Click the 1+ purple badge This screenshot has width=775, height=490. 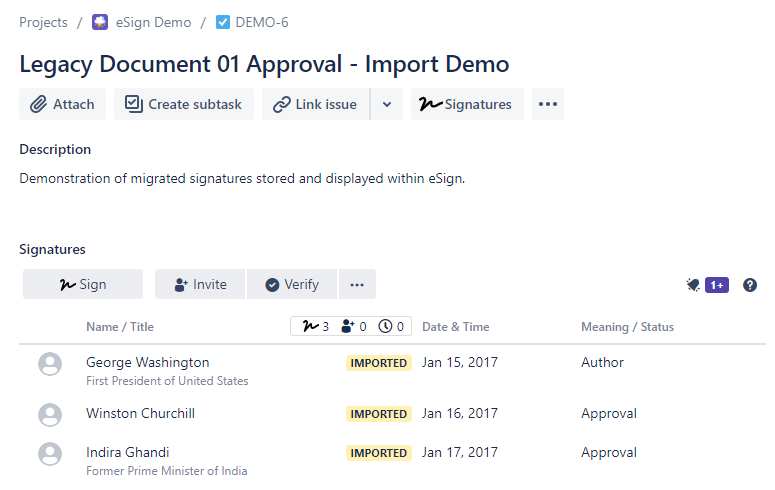point(717,285)
